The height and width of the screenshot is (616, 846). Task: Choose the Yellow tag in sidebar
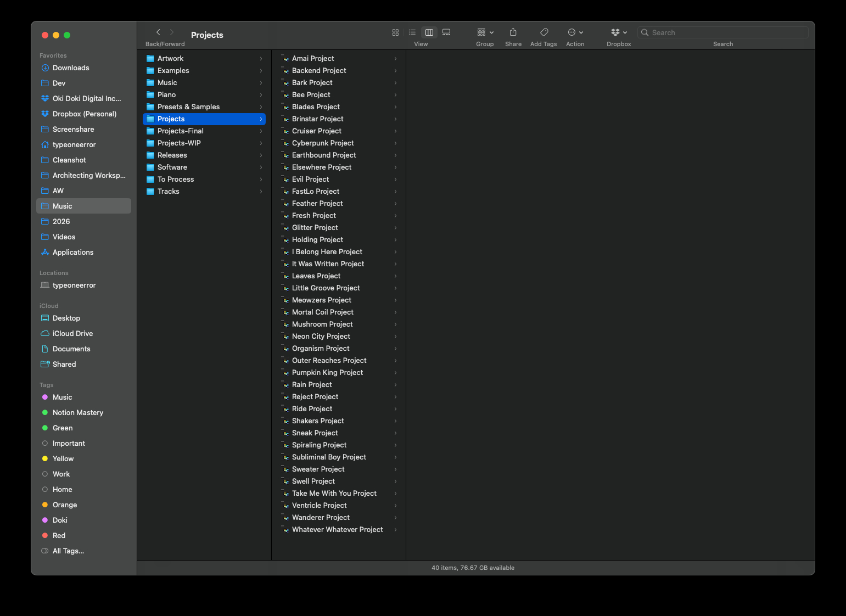pyautogui.click(x=63, y=458)
